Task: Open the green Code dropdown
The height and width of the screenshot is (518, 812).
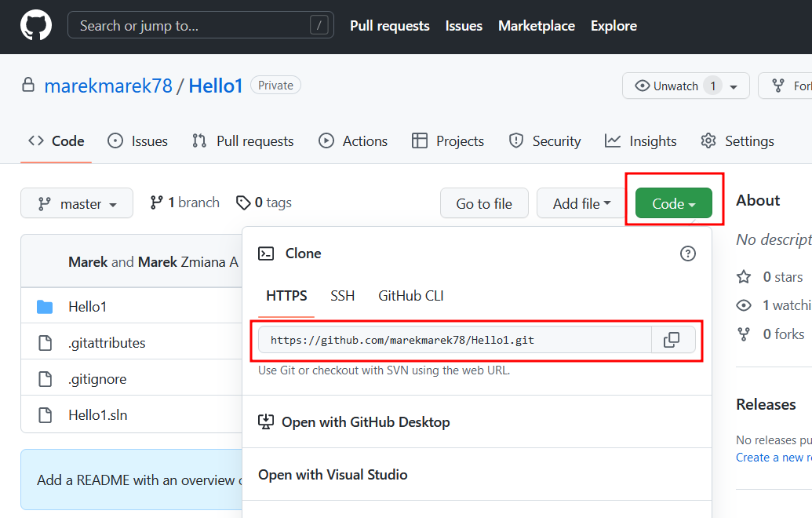Action: point(673,203)
